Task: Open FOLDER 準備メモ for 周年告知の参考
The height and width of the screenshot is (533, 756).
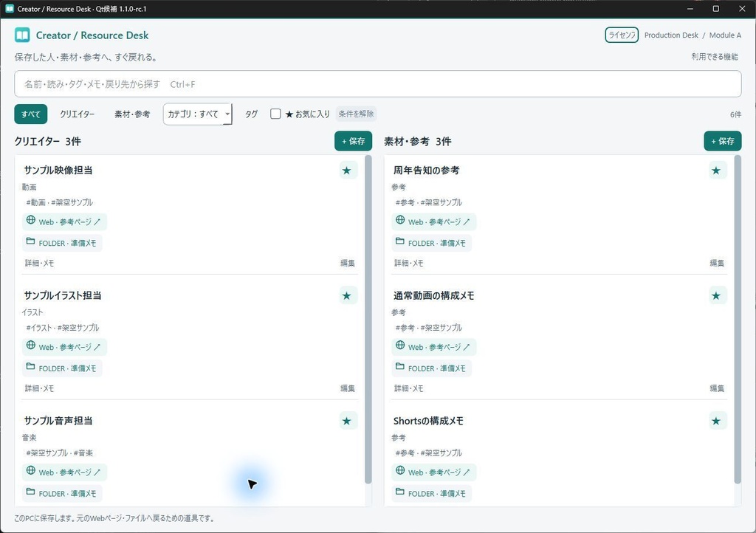Action: coord(431,243)
